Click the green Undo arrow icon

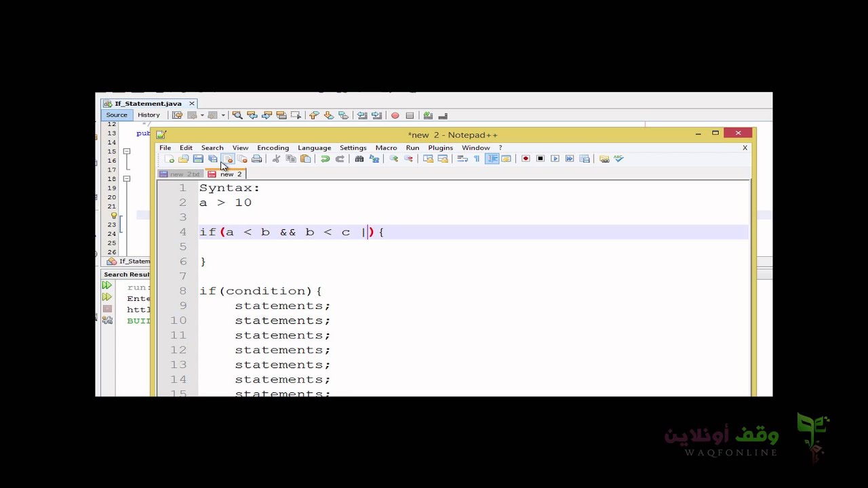(x=325, y=159)
